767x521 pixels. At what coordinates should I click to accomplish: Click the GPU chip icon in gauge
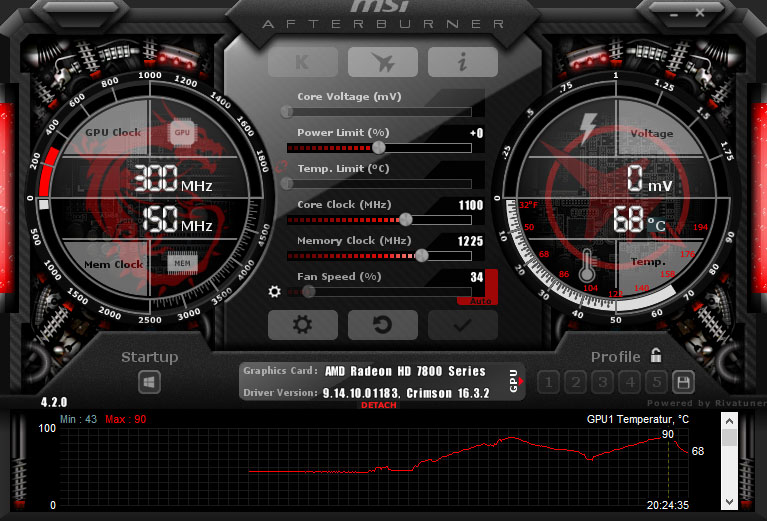click(x=182, y=132)
